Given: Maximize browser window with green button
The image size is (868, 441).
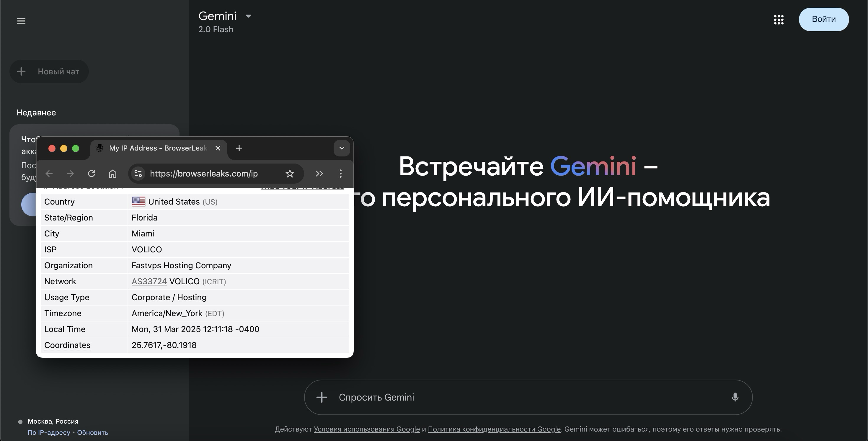Looking at the screenshot, I should point(76,148).
